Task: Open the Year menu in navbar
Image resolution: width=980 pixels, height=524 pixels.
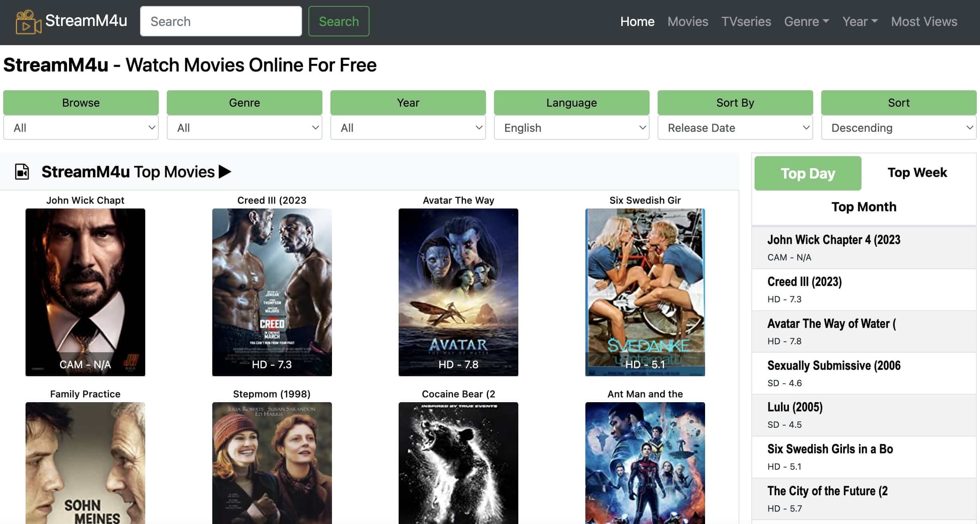Action: coord(859,22)
